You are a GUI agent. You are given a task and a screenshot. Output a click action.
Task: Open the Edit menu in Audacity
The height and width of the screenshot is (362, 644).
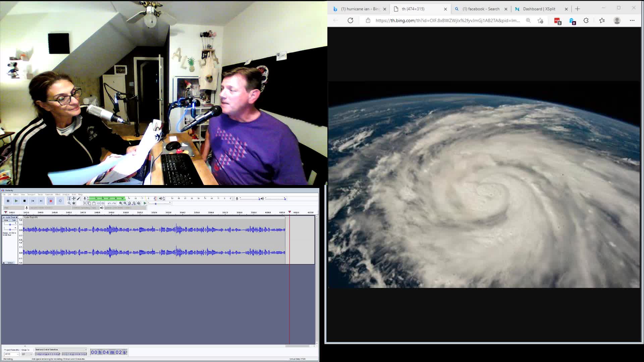tap(9, 194)
